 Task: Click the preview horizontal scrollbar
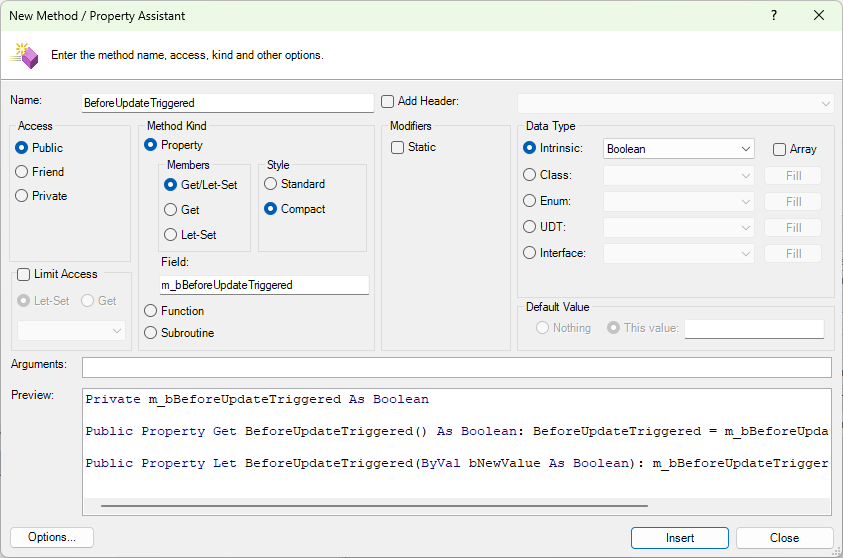pos(374,506)
